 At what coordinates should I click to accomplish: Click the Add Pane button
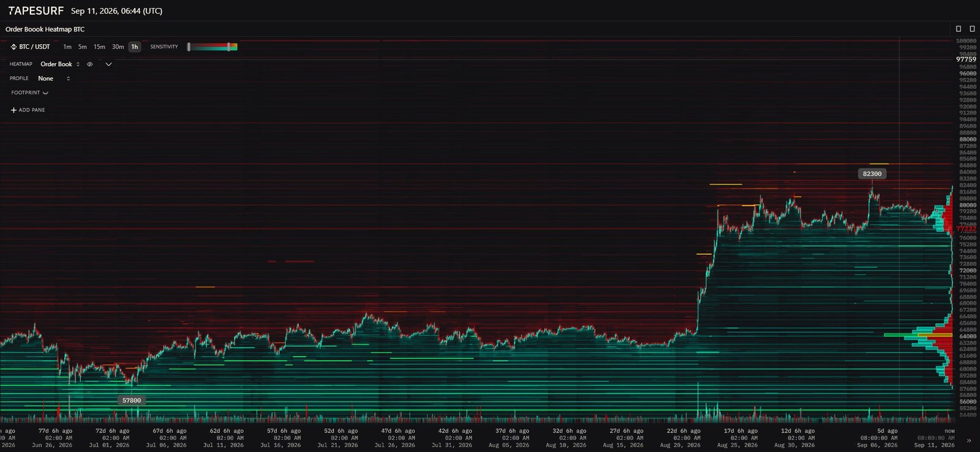(28, 110)
